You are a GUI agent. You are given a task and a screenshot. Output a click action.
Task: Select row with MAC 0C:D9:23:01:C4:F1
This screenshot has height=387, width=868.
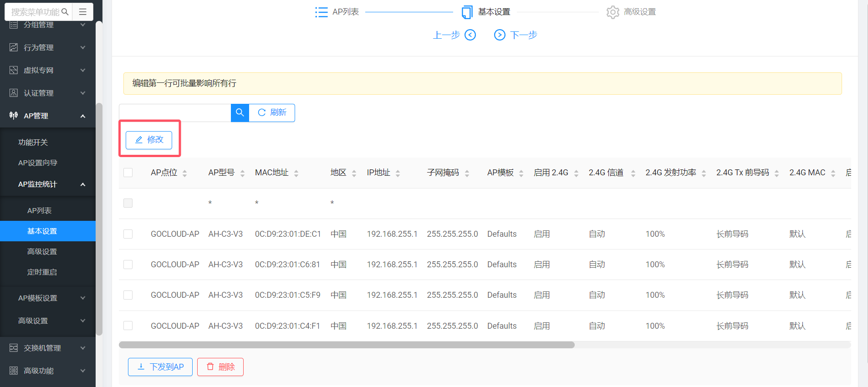click(x=128, y=326)
